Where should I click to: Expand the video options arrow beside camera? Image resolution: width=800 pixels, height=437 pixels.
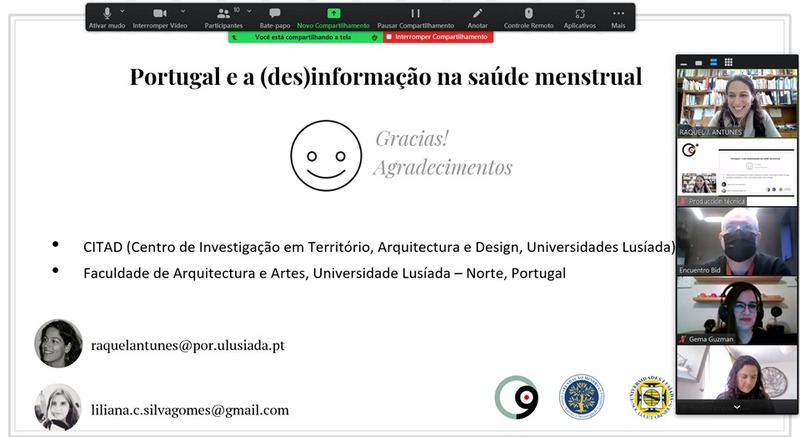(x=182, y=12)
